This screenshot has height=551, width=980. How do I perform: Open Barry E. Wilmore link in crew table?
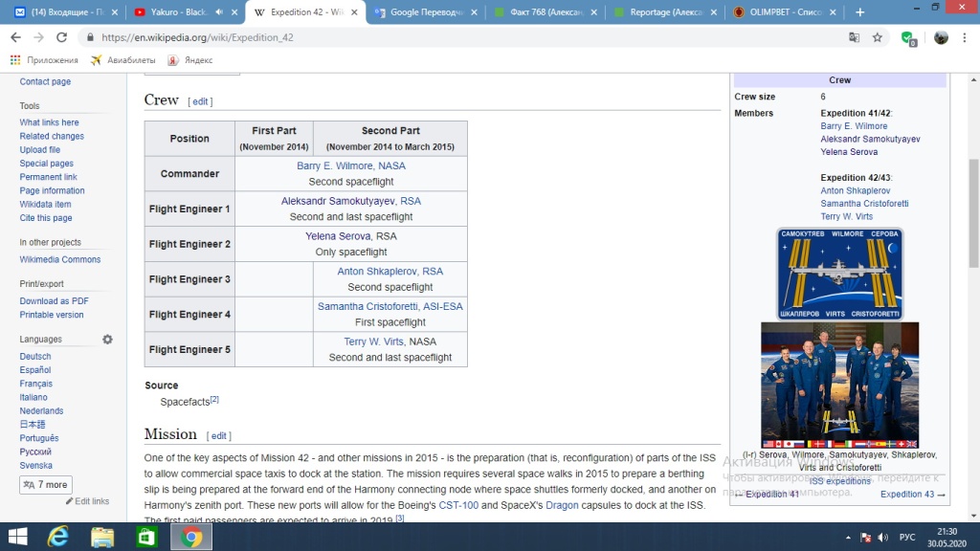click(334, 165)
